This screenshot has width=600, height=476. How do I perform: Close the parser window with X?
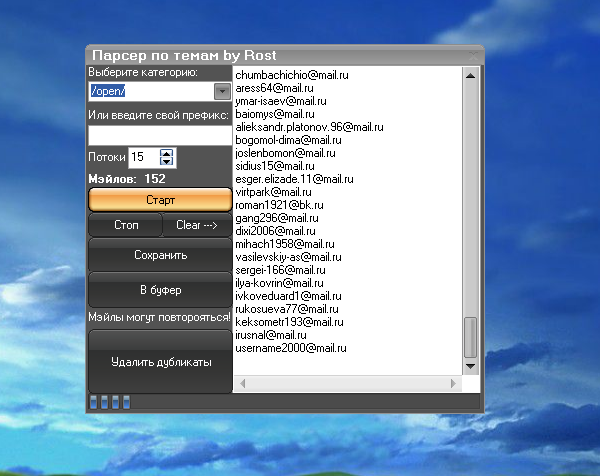pos(473,56)
